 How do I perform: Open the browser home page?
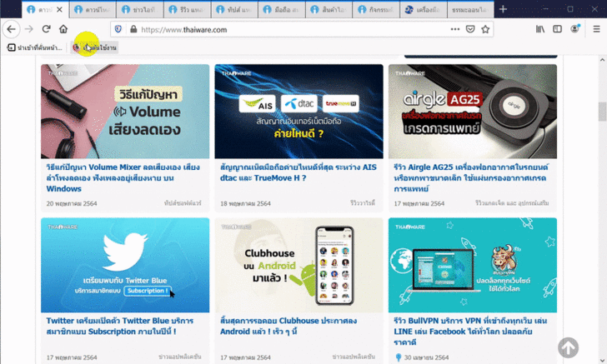click(x=63, y=29)
